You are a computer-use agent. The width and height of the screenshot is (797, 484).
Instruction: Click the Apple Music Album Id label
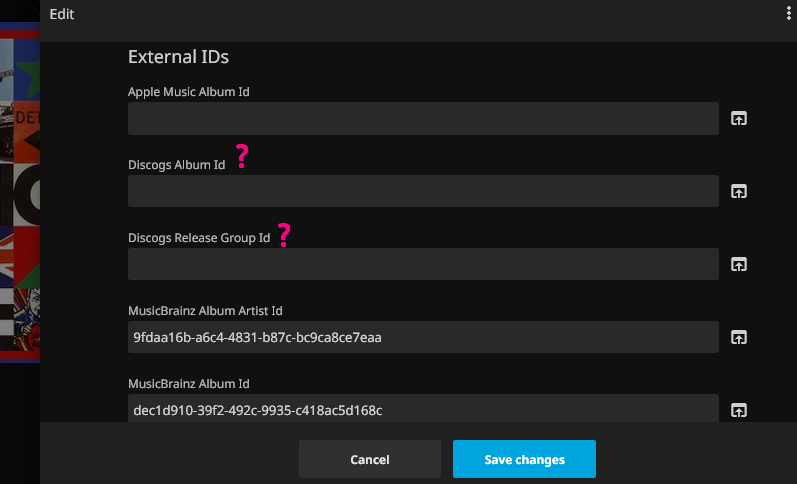tap(189, 92)
